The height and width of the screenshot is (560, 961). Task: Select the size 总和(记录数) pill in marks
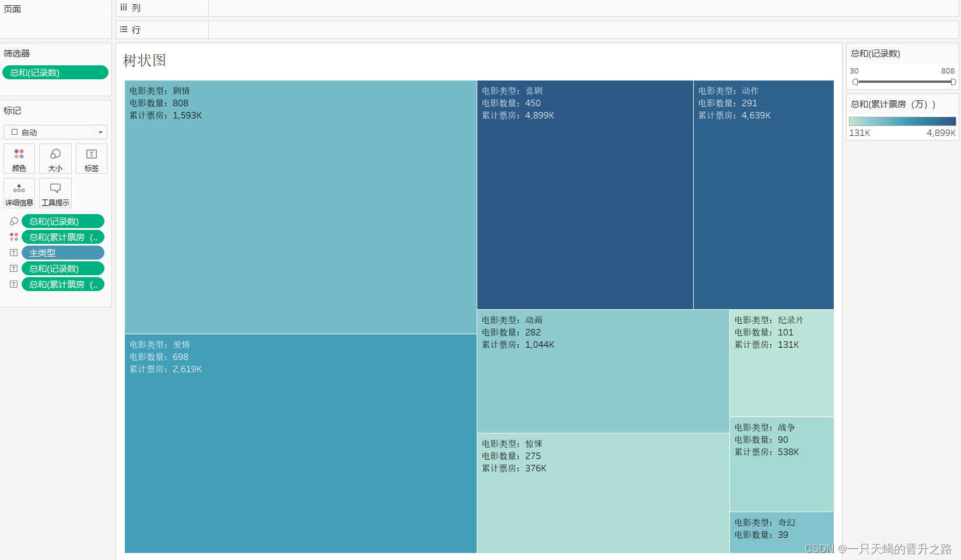[x=63, y=221]
